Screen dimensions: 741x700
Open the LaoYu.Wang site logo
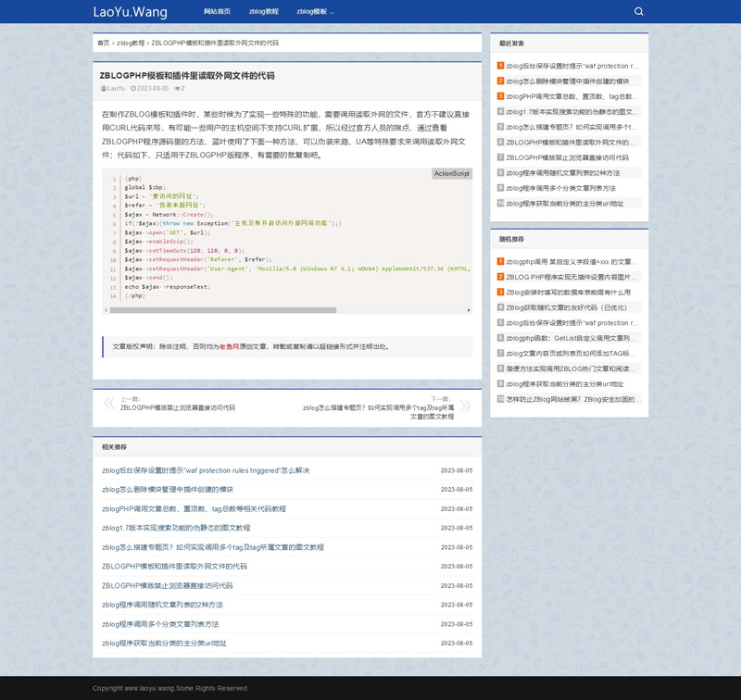pos(130,11)
